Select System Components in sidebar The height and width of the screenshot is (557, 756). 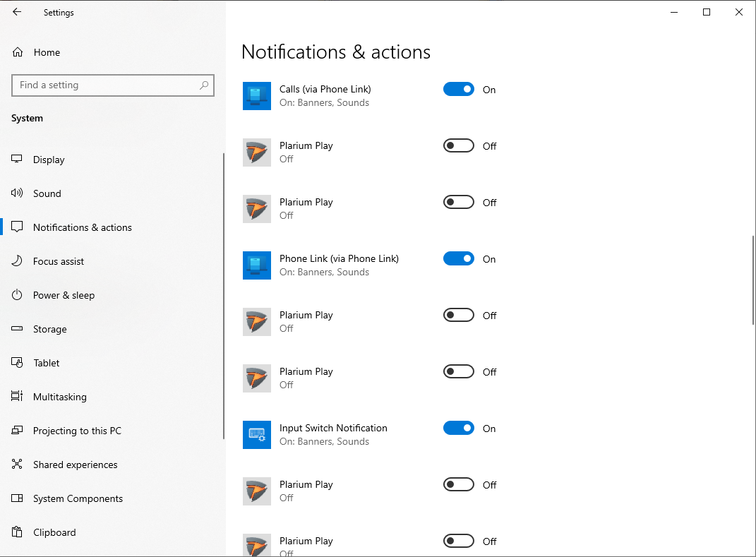pyautogui.click(x=78, y=498)
